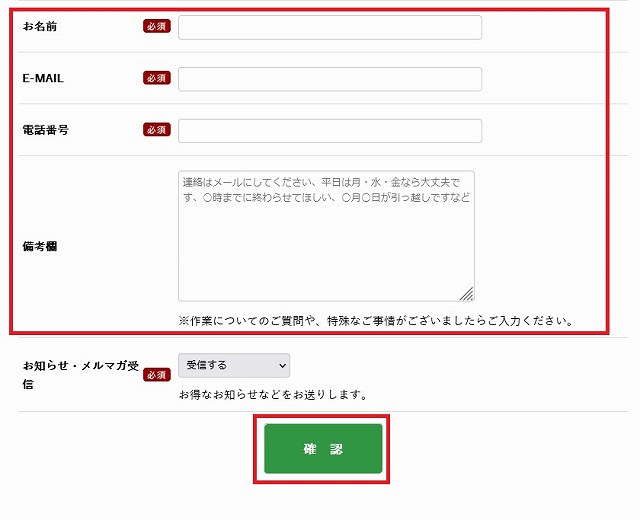Click the 必須 badge beside E-MAIL
Image resolution: width=640 pixels, height=520 pixels.
point(157,78)
